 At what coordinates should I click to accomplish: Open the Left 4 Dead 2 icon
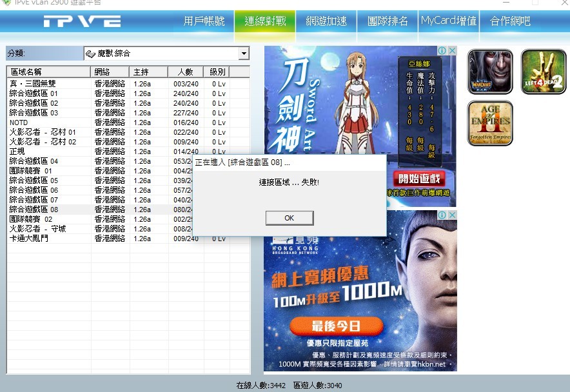tap(544, 72)
